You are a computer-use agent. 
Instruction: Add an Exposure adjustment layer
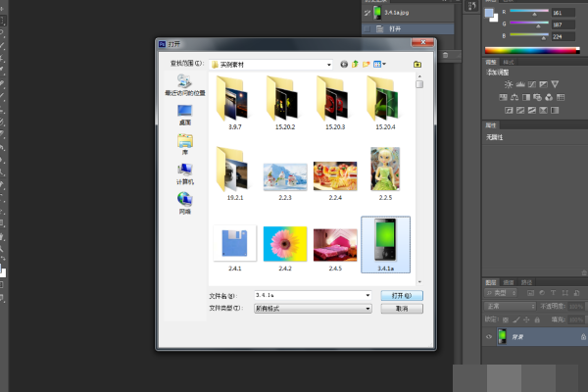coord(543,84)
